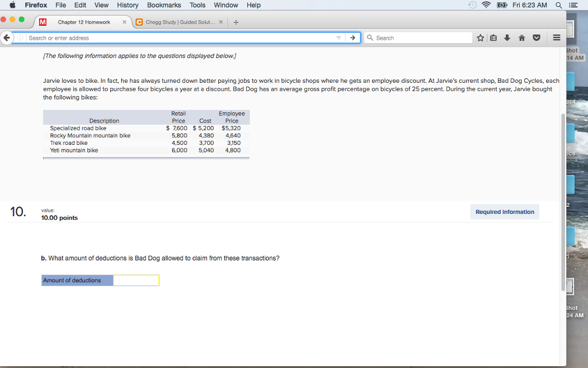Click the $ 7,600 retail price cell
Viewport: 588px width, 368px height.
(177, 128)
